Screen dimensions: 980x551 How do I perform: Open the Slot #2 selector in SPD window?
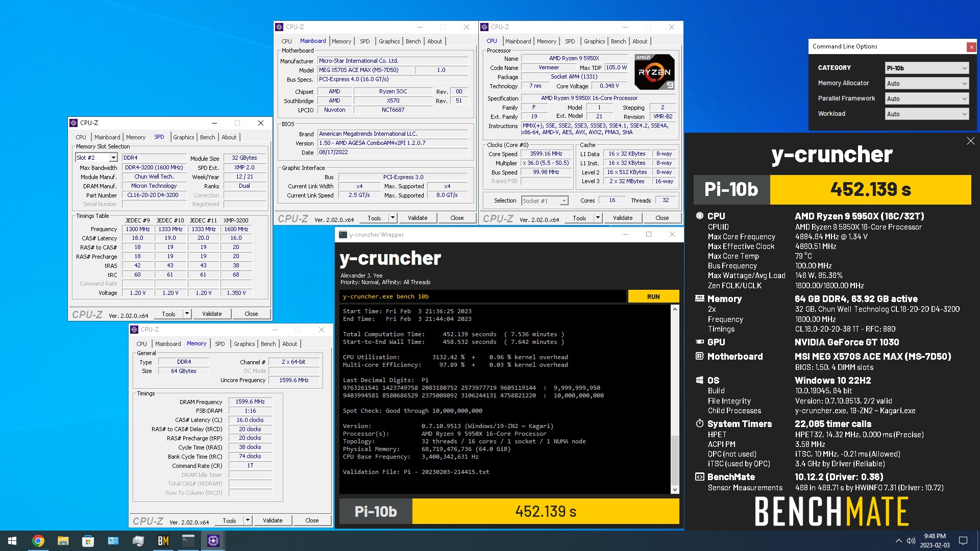point(96,158)
